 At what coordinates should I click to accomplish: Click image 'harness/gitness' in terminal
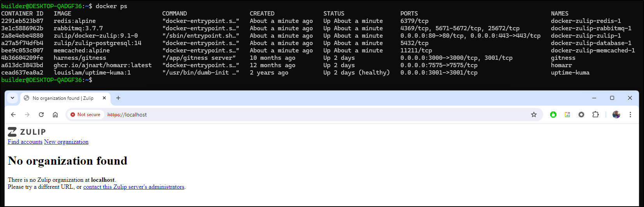pyautogui.click(x=80, y=58)
